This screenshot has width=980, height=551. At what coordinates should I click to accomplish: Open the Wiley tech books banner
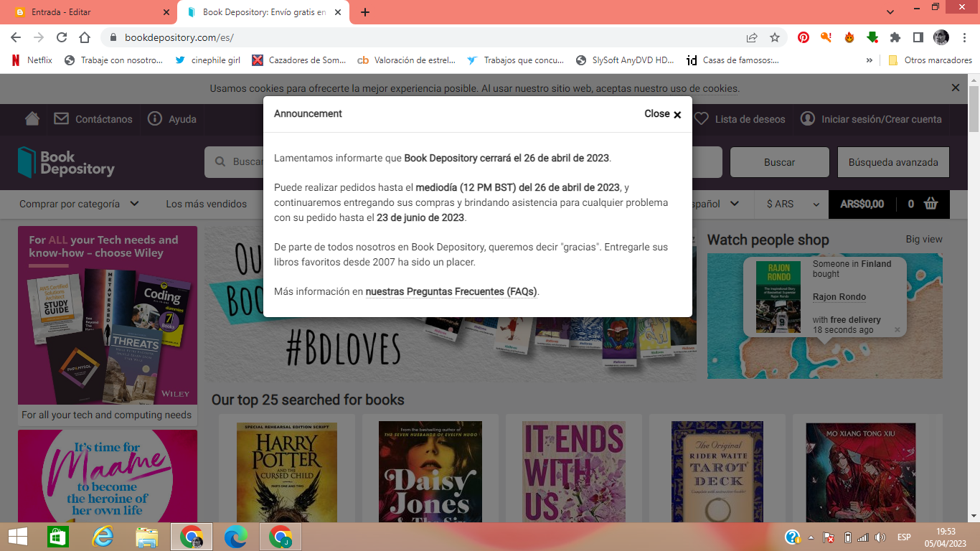108,316
